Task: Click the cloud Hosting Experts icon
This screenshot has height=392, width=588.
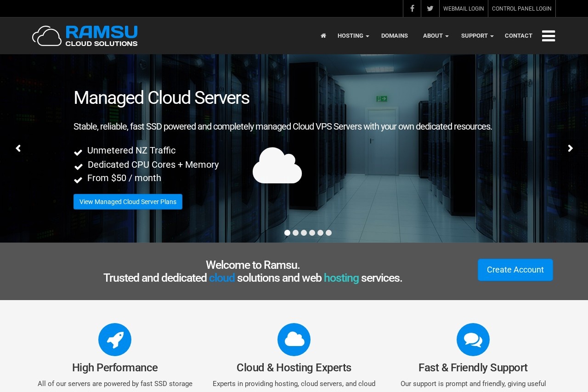Action: click(x=294, y=340)
